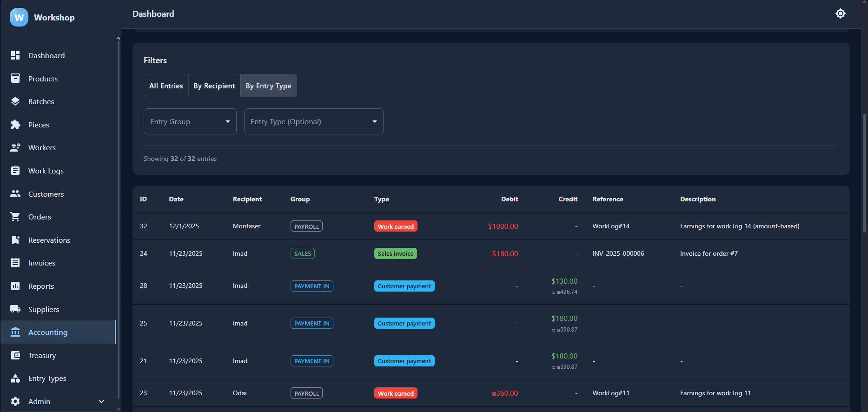Click the Date column header
Image resolution: width=868 pixels, height=412 pixels.
point(176,199)
